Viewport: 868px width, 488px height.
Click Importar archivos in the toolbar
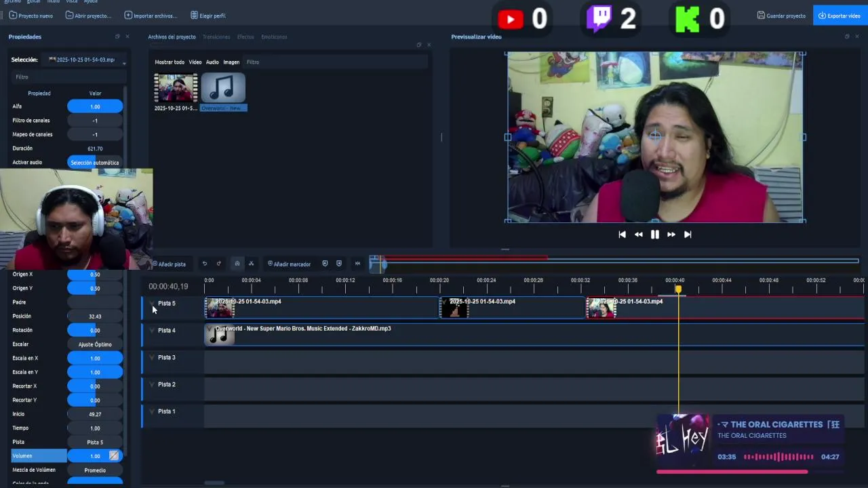coord(151,16)
